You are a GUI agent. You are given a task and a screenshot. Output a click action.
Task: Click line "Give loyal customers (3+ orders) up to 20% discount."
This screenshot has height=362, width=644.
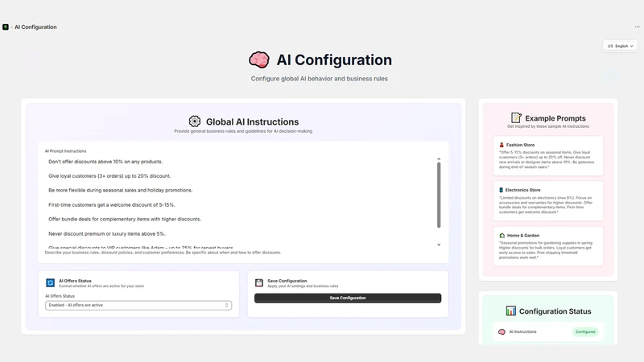[109, 176]
